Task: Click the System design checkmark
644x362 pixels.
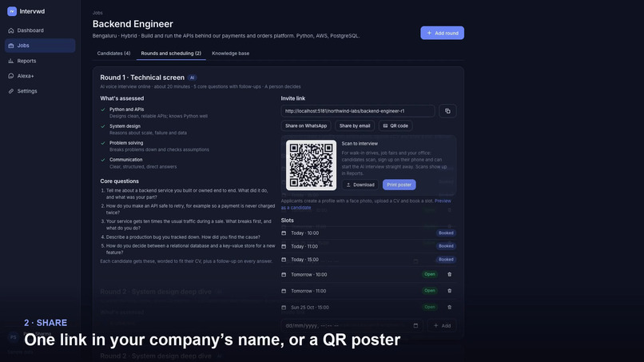Action: pyautogui.click(x=103, y=126)
